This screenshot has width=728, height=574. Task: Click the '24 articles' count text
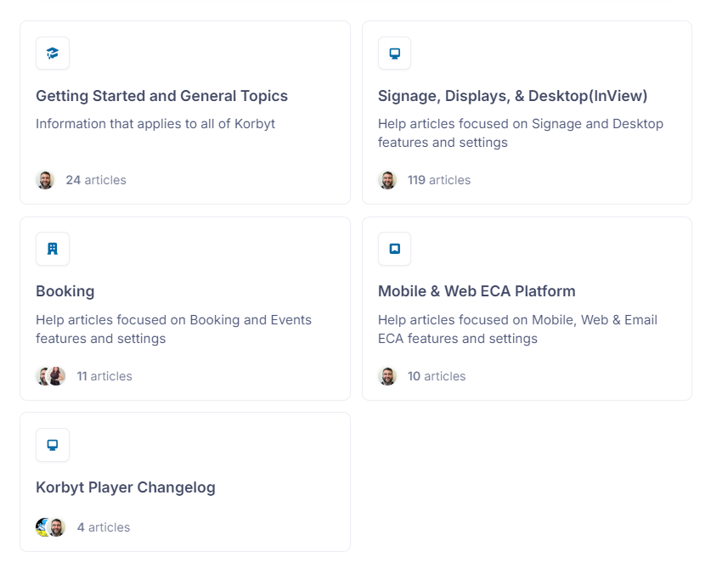[96, 180]
